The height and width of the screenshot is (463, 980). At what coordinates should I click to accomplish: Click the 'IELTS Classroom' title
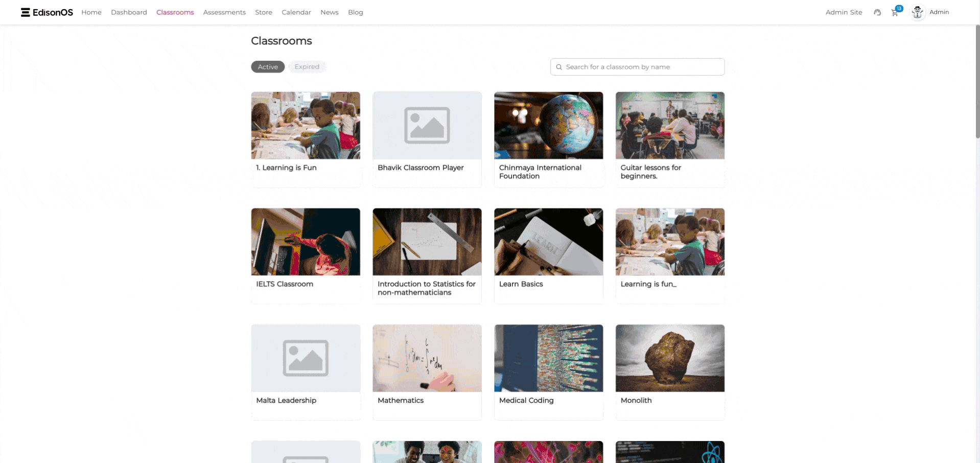(x=285, y=284)
